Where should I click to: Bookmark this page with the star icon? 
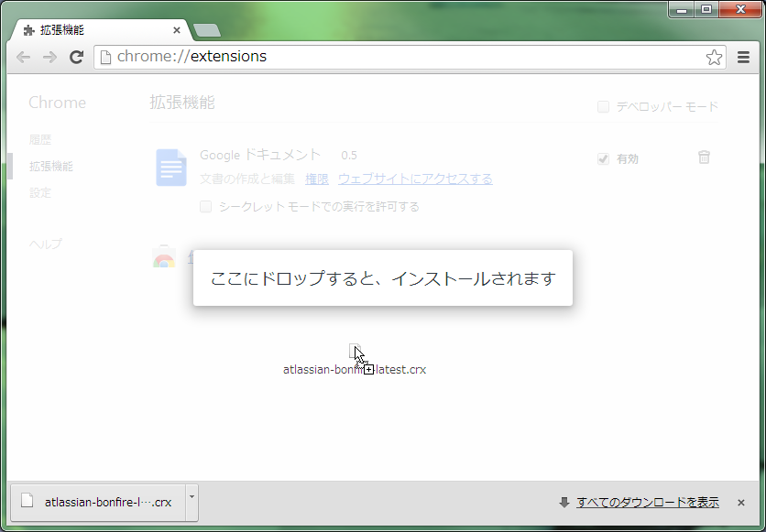coord(714,57)
